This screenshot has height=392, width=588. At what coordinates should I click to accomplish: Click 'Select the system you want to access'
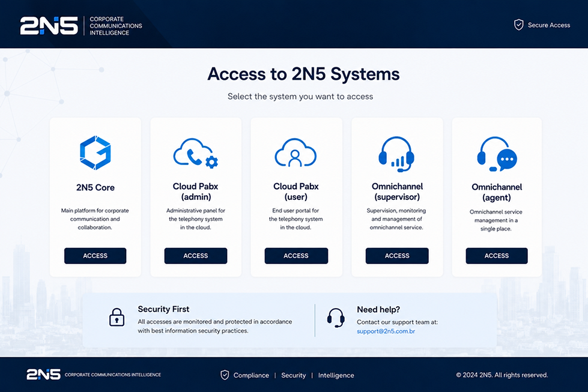(300, 96)
